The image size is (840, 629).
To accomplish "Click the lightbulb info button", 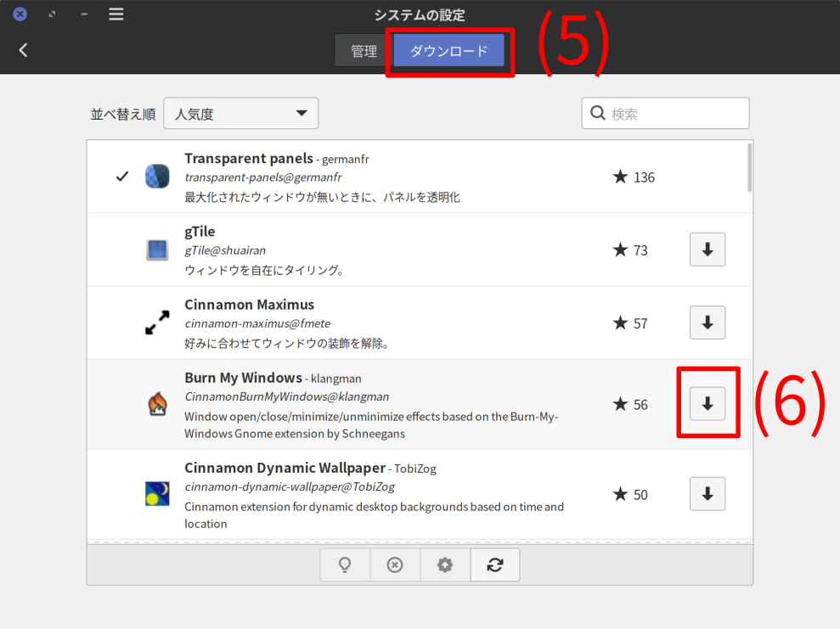I will (x=345, y=565).
